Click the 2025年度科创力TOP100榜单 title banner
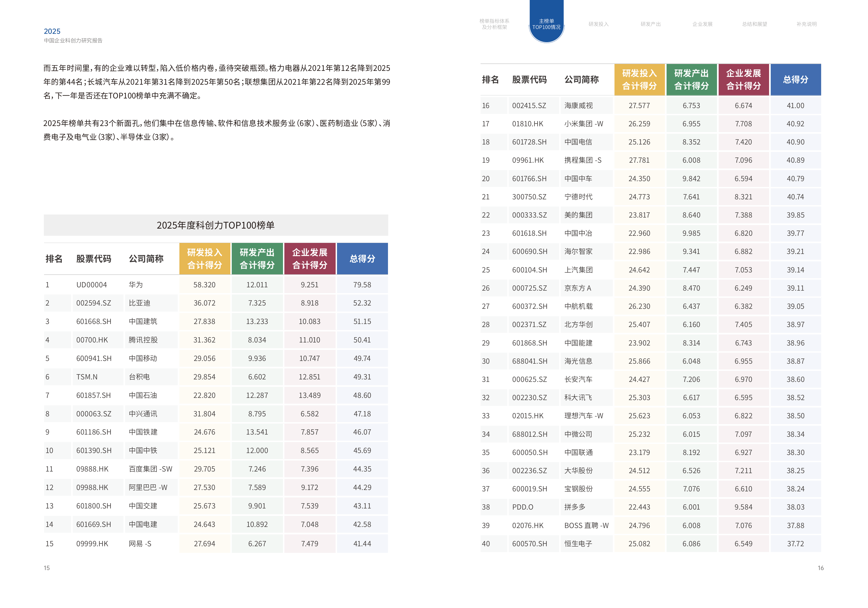This screenshot has width=868, height=608. 215,226
